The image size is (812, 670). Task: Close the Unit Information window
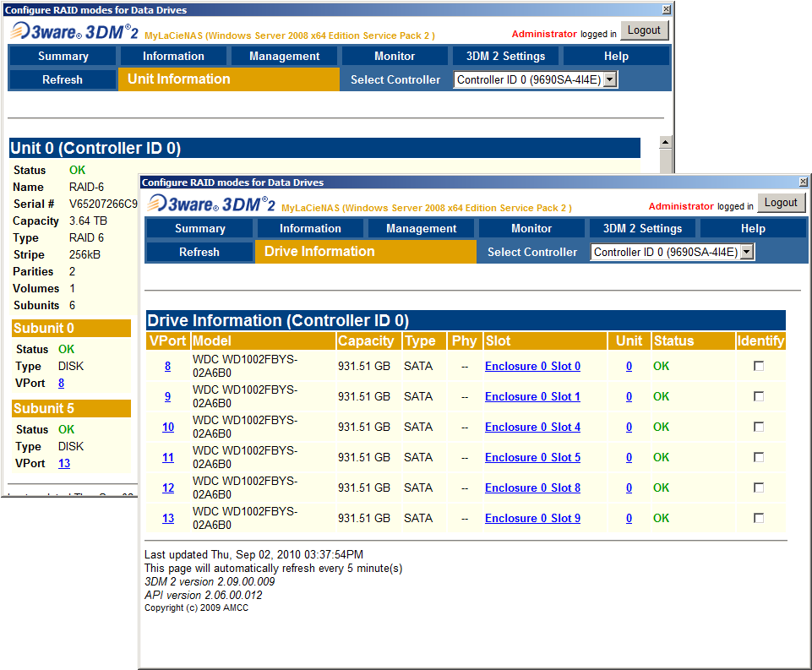(x=667, y=9)
